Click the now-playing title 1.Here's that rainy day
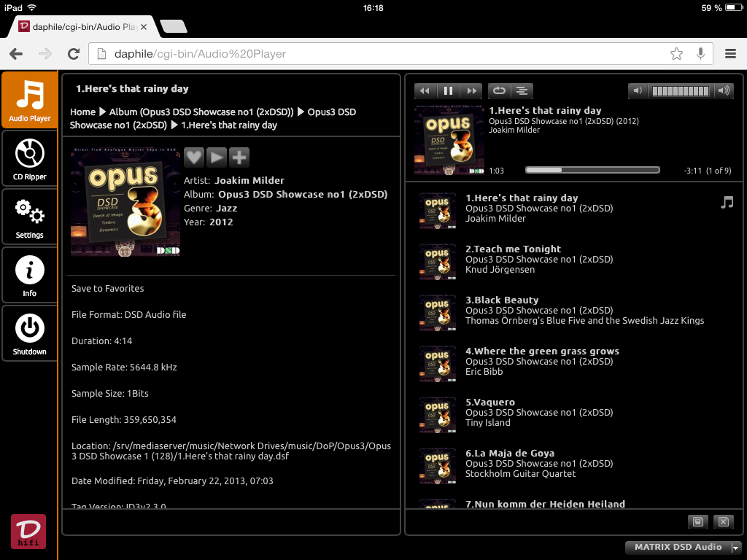This screenshot has width=747, height=560. [545, 111]
